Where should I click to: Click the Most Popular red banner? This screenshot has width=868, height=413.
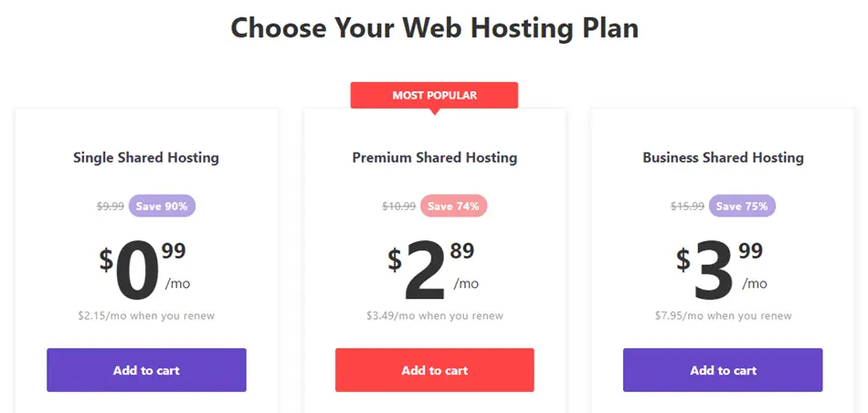click(435, 95)
